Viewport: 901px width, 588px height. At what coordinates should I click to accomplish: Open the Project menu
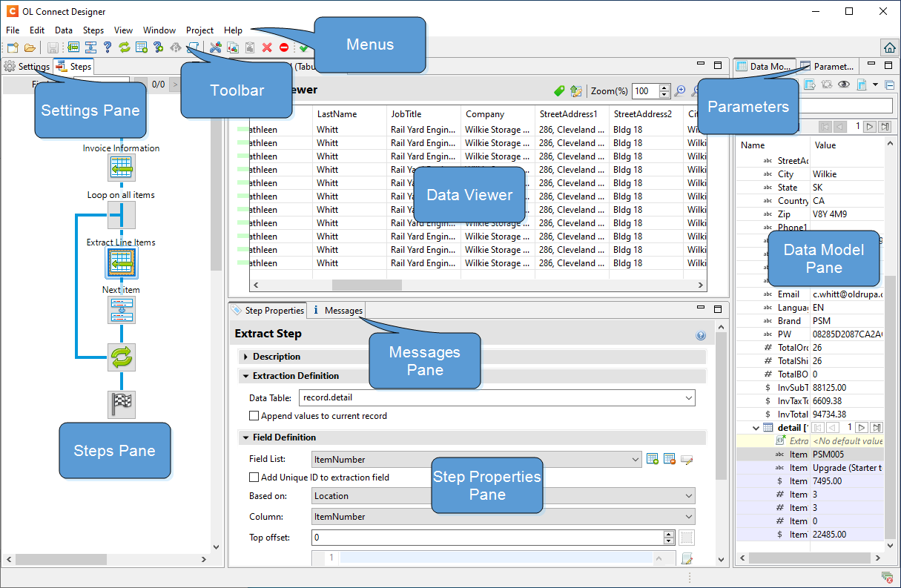(x=199, y=30)
